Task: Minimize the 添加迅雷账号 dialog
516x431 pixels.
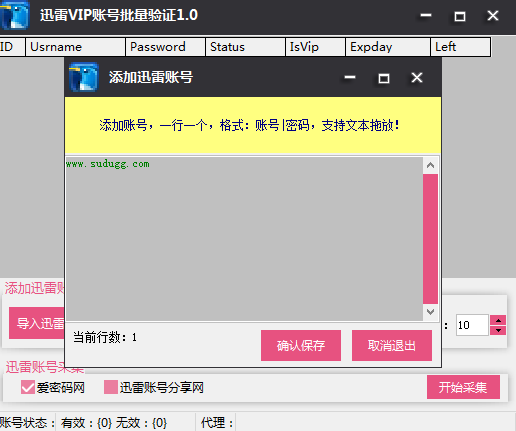Action: (x=350, y=78)
